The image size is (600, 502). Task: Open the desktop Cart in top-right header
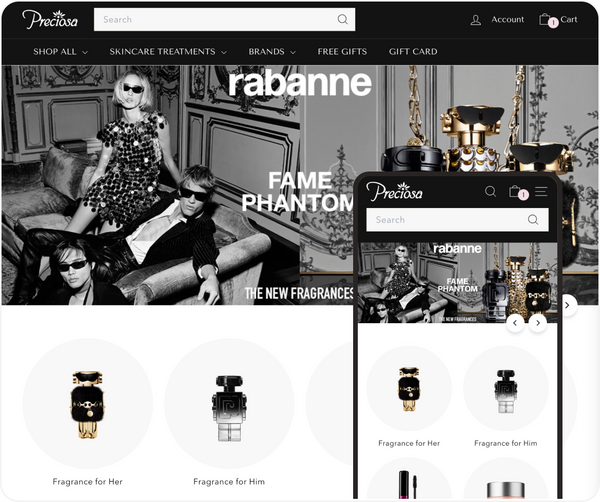[557, 19]
